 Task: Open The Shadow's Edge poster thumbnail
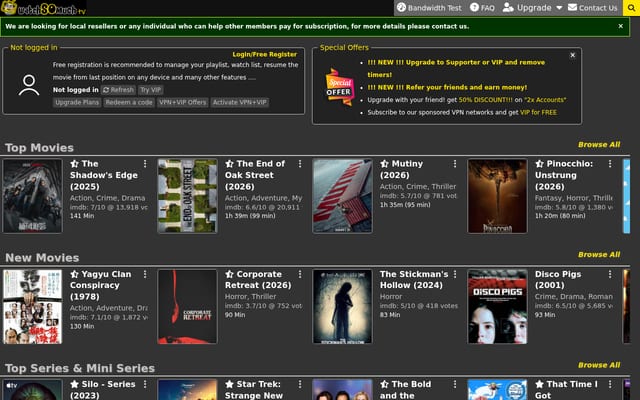32,196
